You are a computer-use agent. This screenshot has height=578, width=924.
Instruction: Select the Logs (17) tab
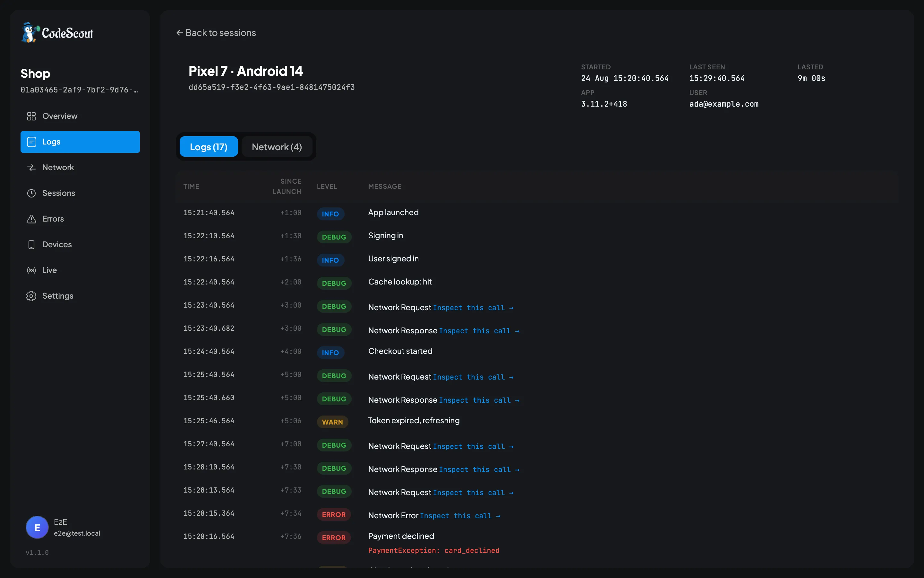tap(209, 147)
